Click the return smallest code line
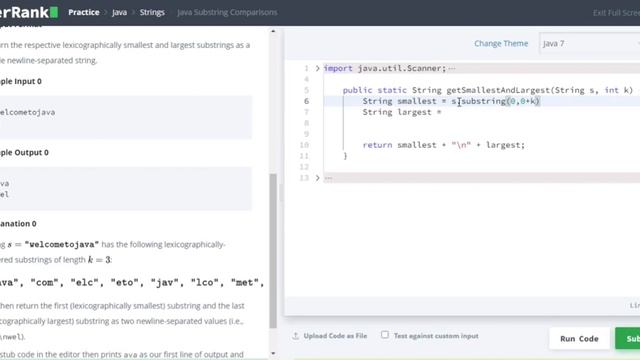Viewport: 640px width, 360px height. click(x=443, y=145)
